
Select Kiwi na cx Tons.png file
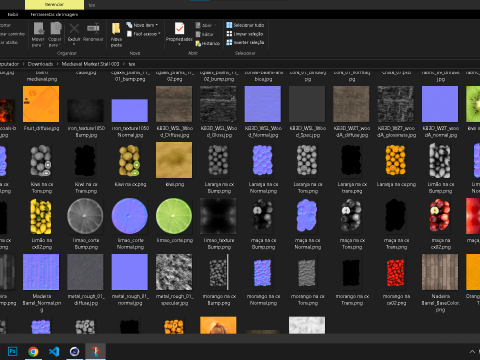point(41,160)
